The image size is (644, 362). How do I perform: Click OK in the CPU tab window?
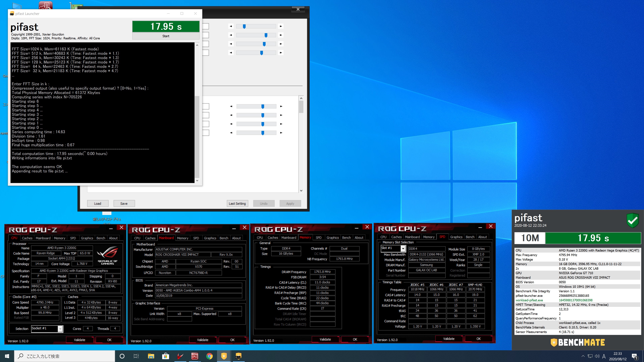tap(109, 340)
